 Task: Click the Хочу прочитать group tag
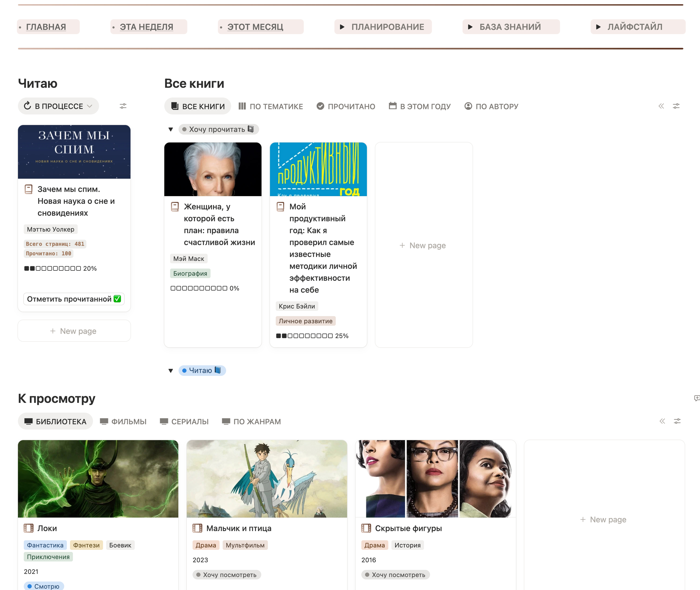click(219, 130)
